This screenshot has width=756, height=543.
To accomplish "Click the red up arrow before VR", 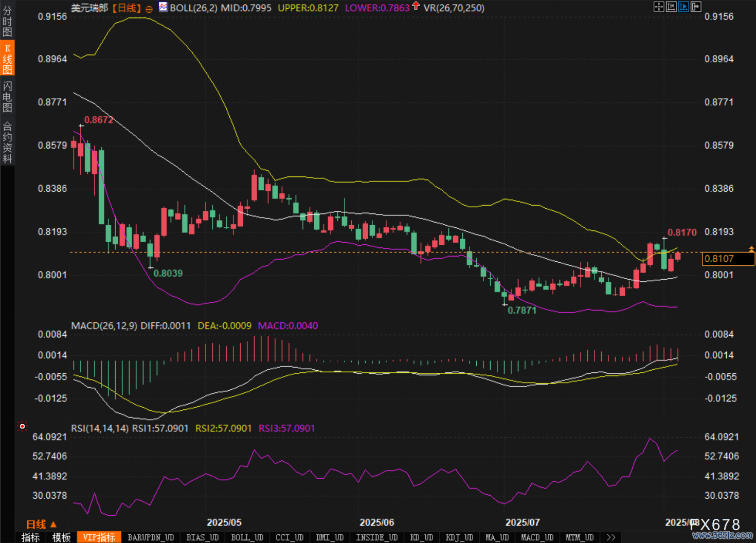I will [x=416, y=6].
